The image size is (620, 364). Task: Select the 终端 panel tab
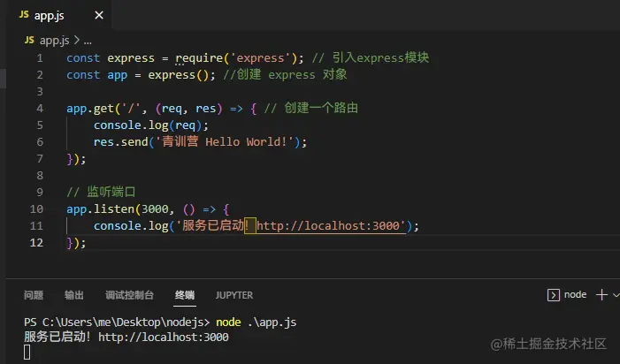[185, 295]
